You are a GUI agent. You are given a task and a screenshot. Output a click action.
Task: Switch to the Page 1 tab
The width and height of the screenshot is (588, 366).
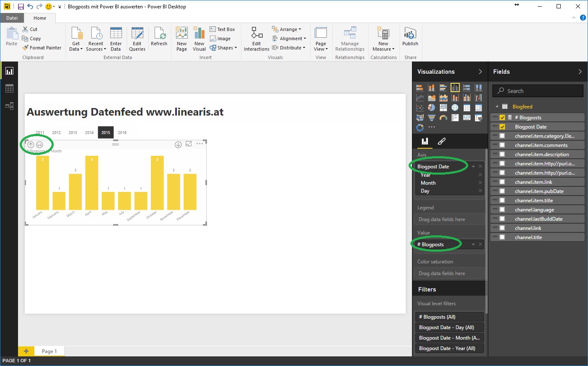[x=49, y=351]
